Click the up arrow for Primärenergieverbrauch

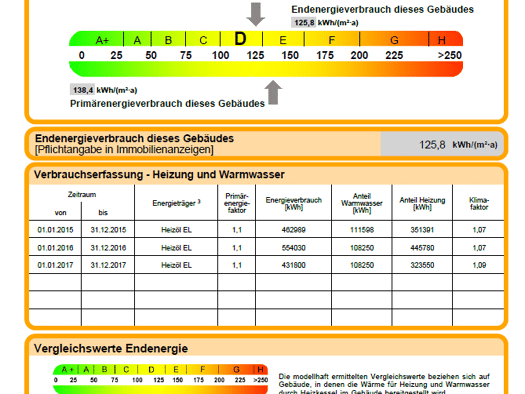273,93
